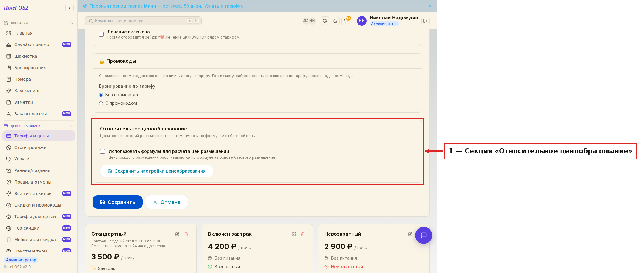Edit the Стандартный tariff card
Viewport: 644px width, 273px height.
(177, 234)
